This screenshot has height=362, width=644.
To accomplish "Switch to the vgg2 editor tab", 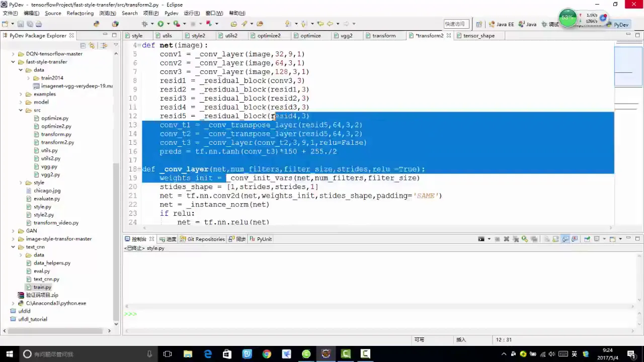I will tap(346, 36).
